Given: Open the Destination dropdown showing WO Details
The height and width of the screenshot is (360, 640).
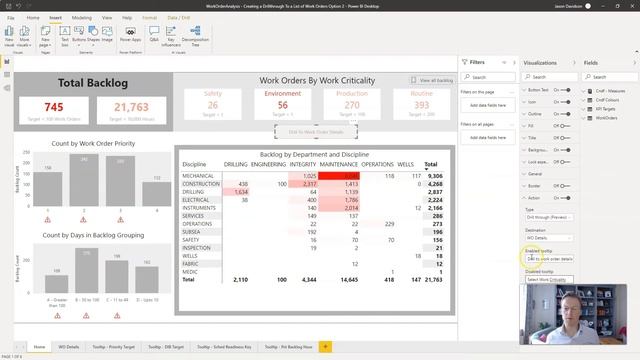Looking at the screenshot, I should [x=549, y=238].
